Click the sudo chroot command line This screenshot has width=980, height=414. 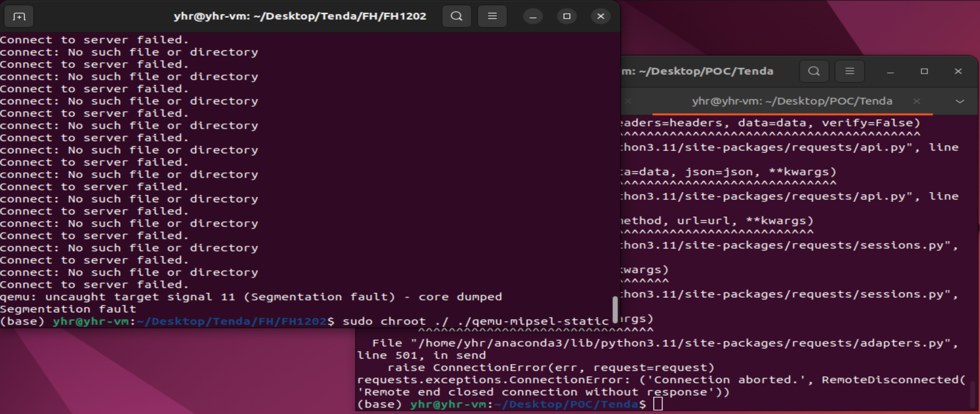pyautogui.click(x=475, y=322)
